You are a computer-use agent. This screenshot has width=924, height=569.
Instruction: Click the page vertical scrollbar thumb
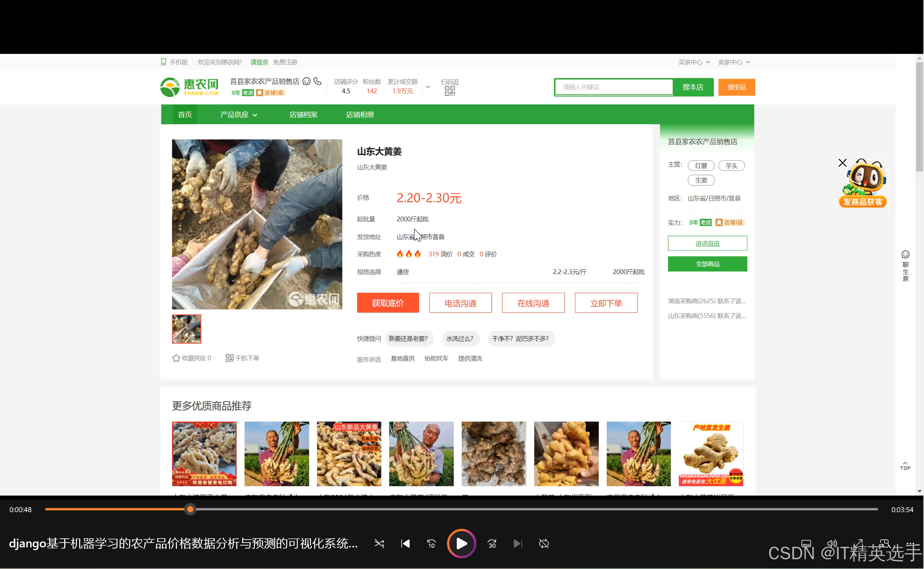[x=920, y=117]
